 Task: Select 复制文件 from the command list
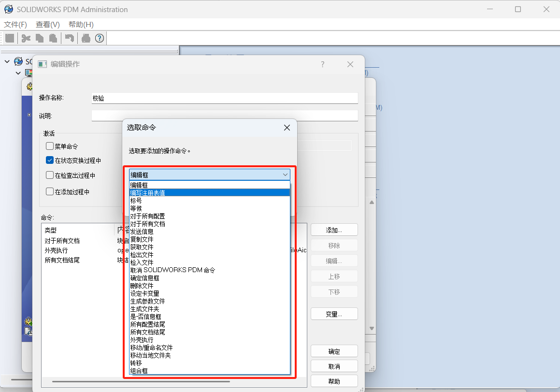coord(209,239)
